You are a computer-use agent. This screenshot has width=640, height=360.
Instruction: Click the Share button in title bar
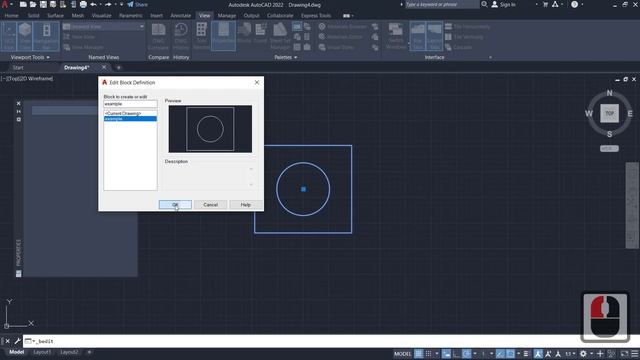click(137, 4)
